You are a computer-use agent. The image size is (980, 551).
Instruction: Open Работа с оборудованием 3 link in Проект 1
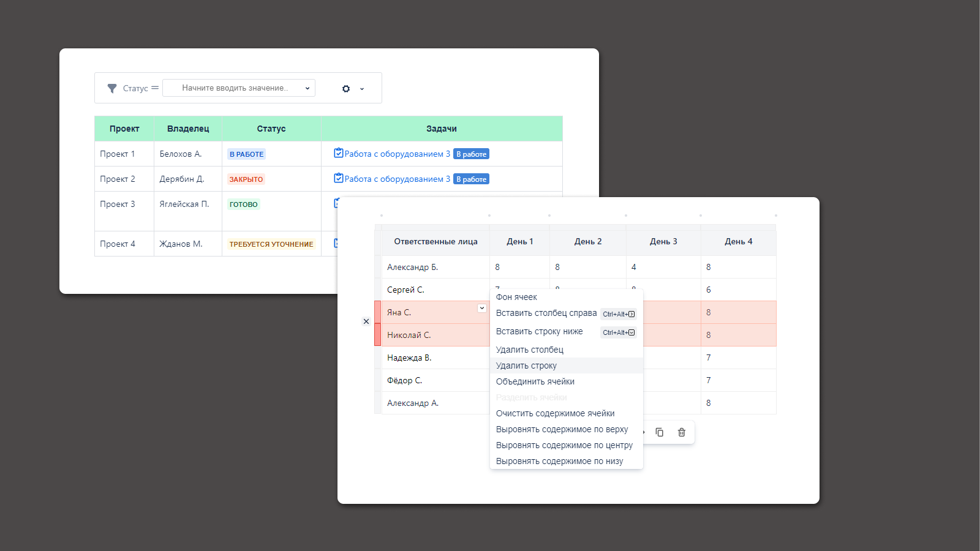click(x=397, y=154)
